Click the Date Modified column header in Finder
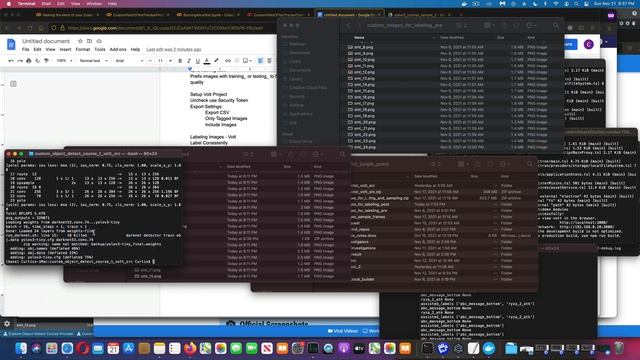Screen dimensions: 640x360 [x=452, y=38]
